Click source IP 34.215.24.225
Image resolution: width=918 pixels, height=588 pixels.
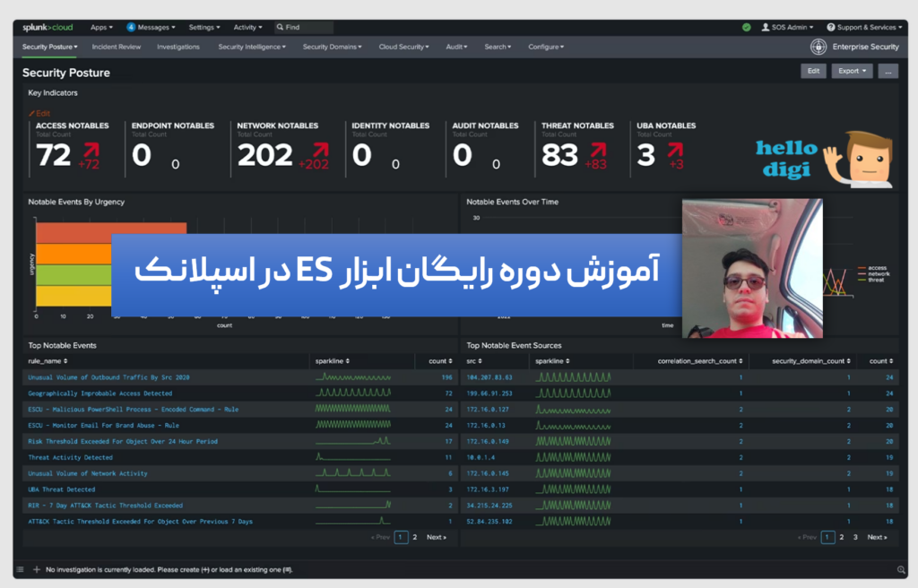[x=489, y=506]
